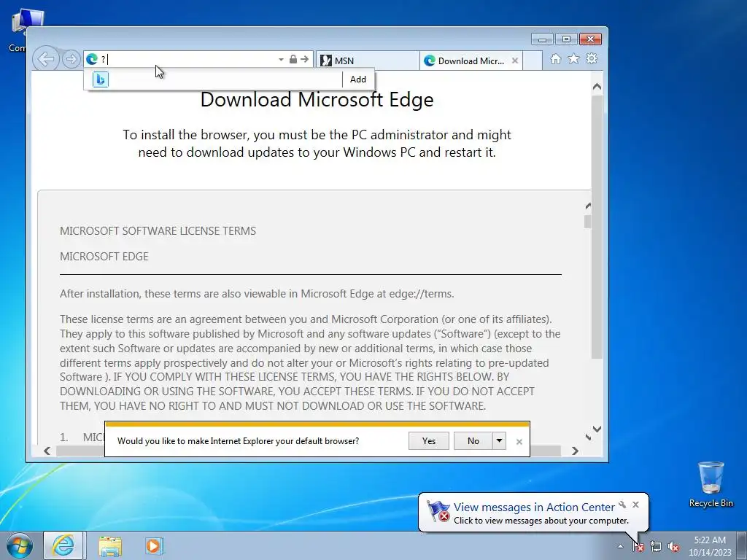Click the Home icon
Screen dimensions: 747x560
555,59
